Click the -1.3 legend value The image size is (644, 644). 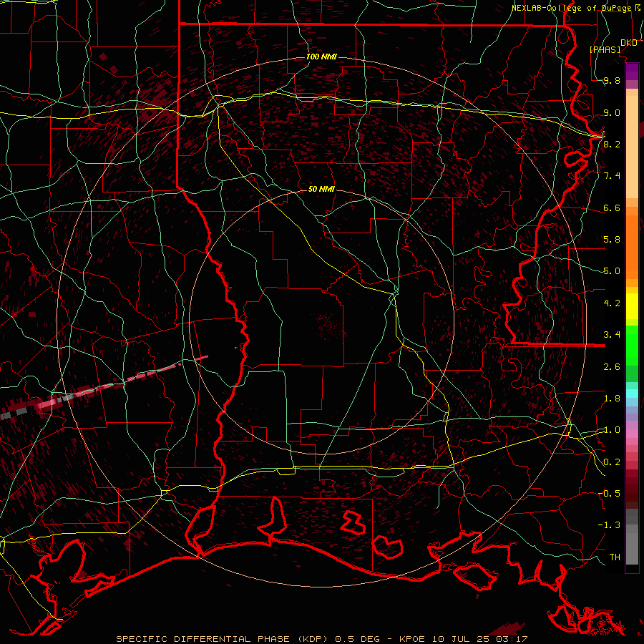[x=609, y=525]
